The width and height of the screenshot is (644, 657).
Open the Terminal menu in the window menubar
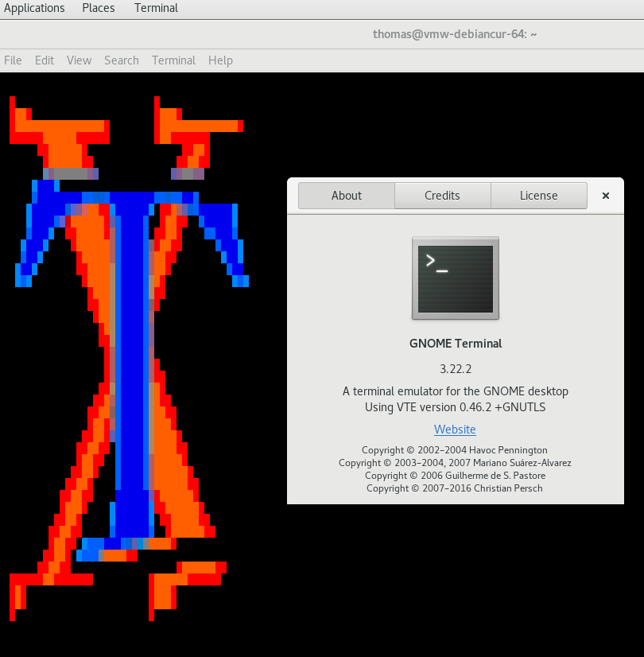[173, 60]
